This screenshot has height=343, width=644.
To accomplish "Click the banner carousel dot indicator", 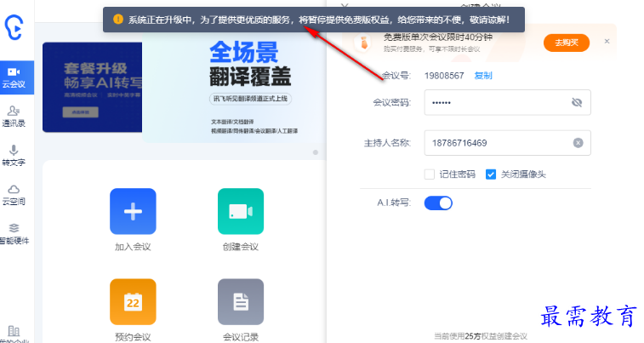I will (316, 152).
